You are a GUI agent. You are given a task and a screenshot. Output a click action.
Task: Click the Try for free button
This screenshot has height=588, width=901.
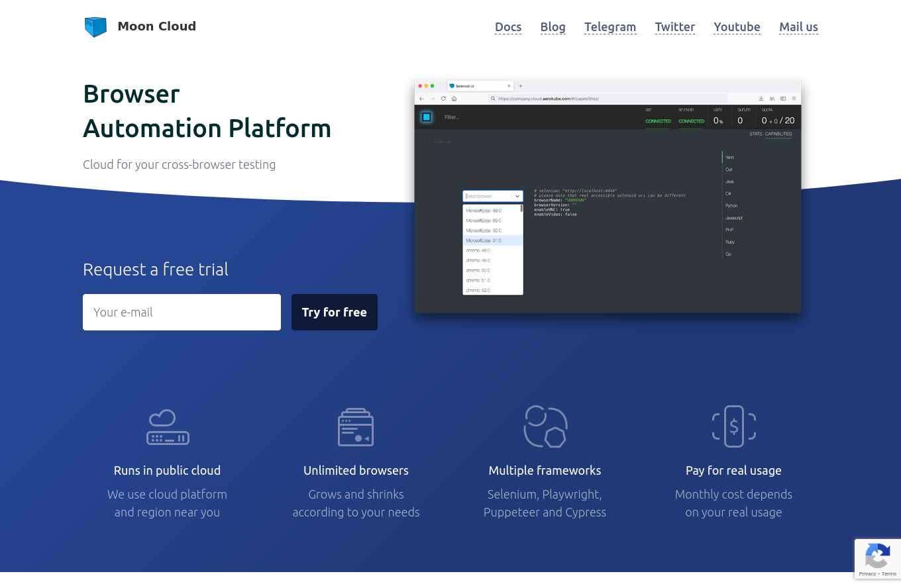(x=335, y=312)
